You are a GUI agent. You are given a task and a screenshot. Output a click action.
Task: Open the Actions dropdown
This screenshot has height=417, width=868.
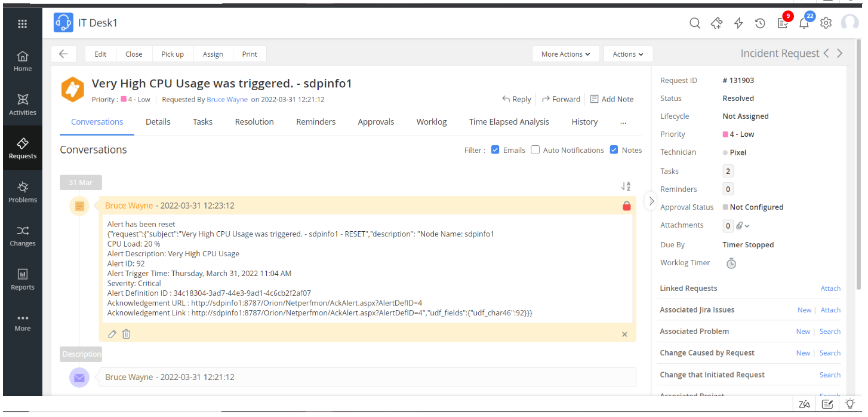click(x=628, y=54)
